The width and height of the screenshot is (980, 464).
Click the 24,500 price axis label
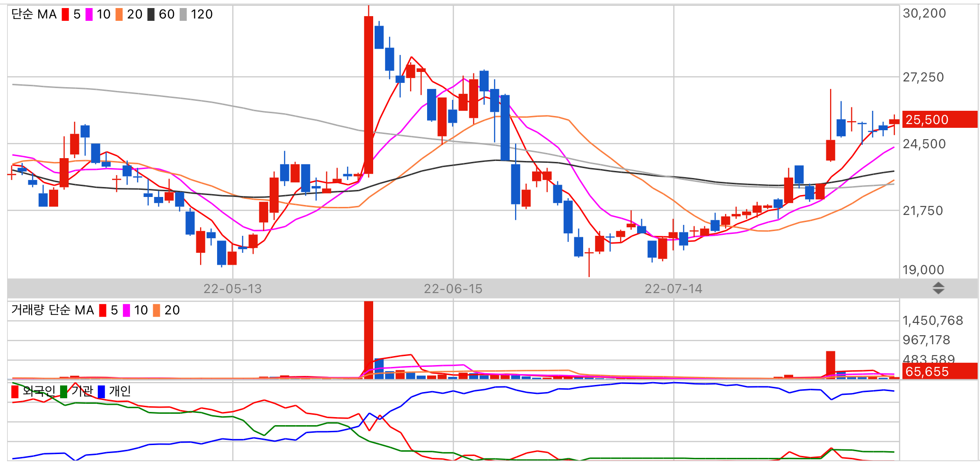pyautogui.click(x=924, y=144)
